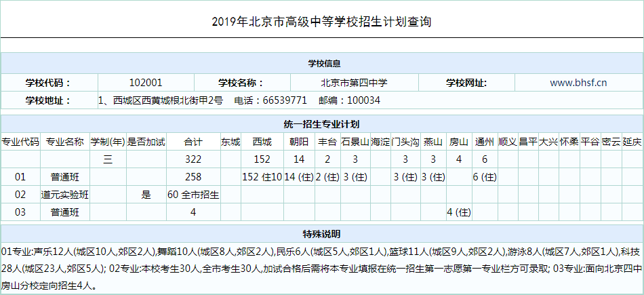Click the 合计 column header

tap(193, 142)
